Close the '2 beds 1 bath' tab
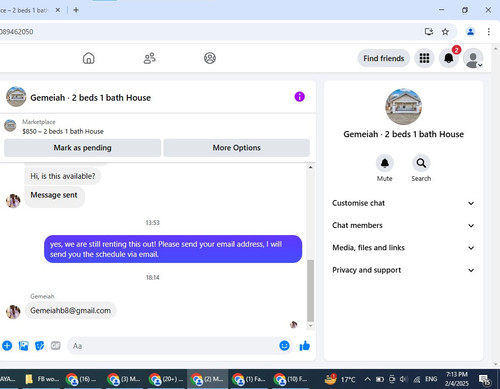This screenshot has height=389, width=500. pyautogui.click(x=58, y=10)
